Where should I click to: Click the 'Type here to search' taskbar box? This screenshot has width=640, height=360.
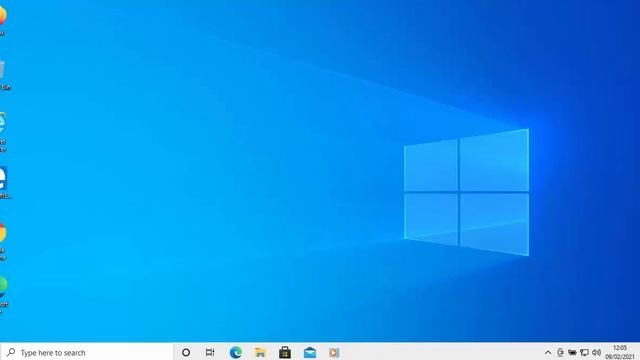(87, 352)
